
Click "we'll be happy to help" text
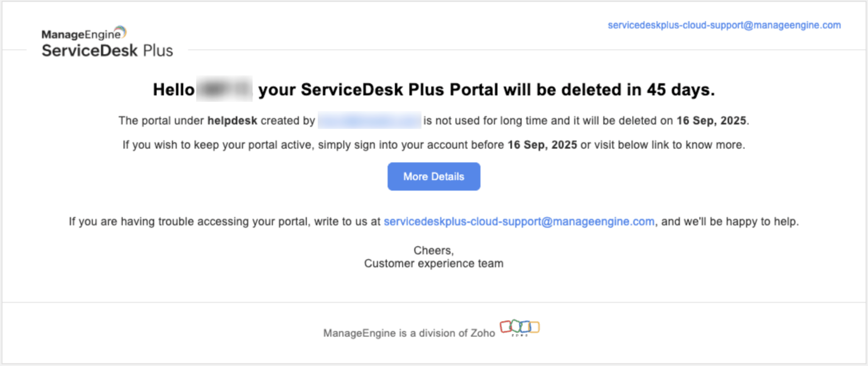[741, 222]
